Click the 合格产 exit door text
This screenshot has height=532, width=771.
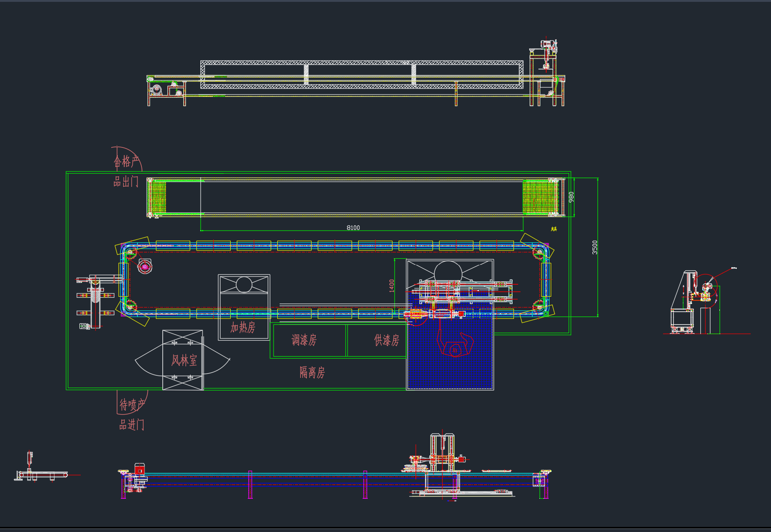(x=126, y=161)
